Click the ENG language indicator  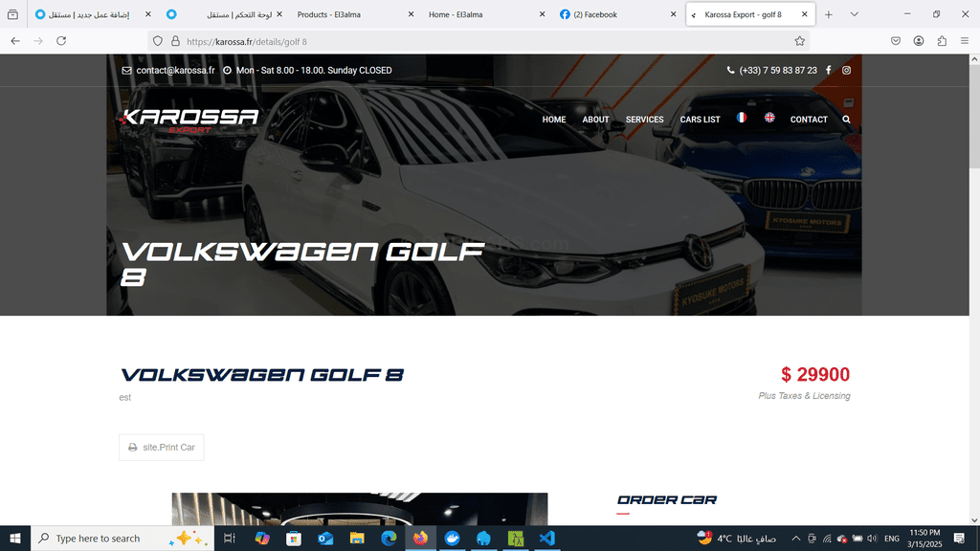pos(892,538)
